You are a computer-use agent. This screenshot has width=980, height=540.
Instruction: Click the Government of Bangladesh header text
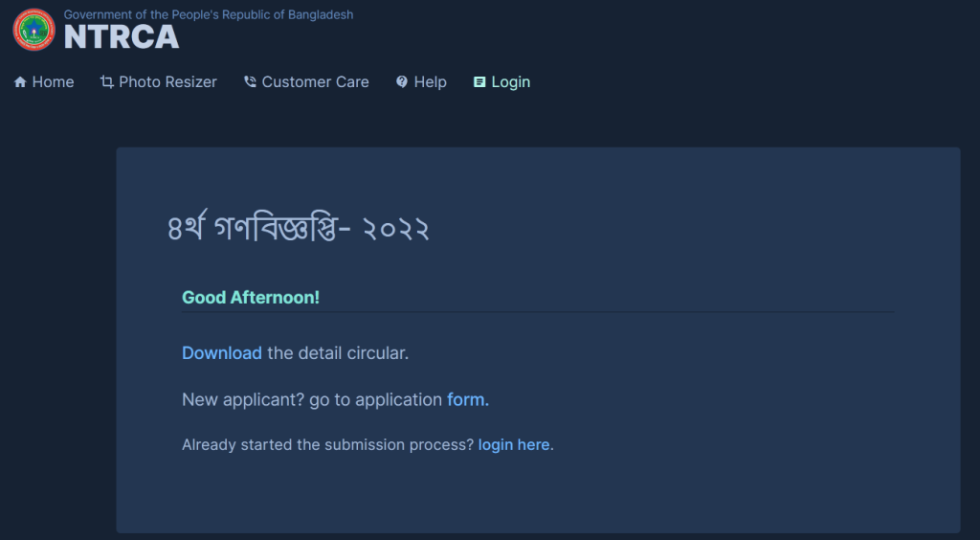click(208, 14)
